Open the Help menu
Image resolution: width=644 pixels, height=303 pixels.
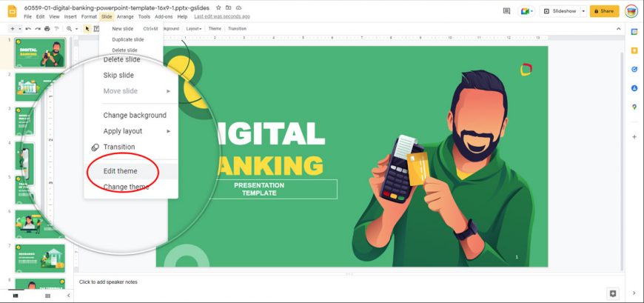(x=182, y=17)
